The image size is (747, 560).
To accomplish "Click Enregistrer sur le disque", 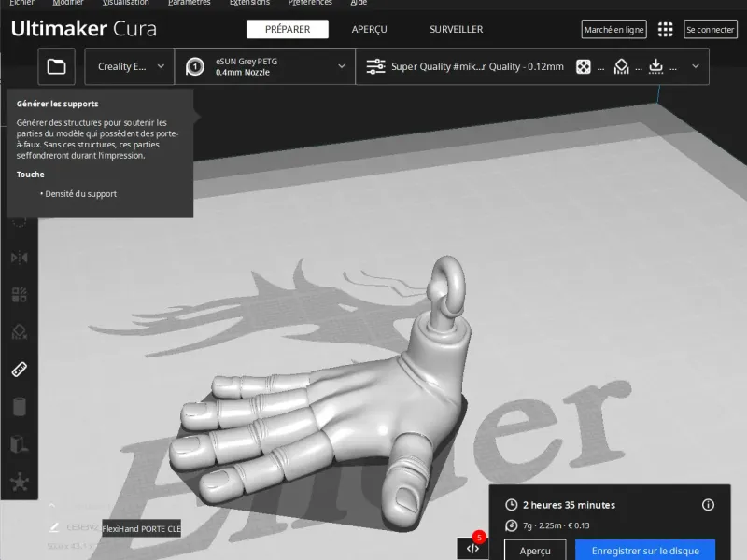I will 645,551.
